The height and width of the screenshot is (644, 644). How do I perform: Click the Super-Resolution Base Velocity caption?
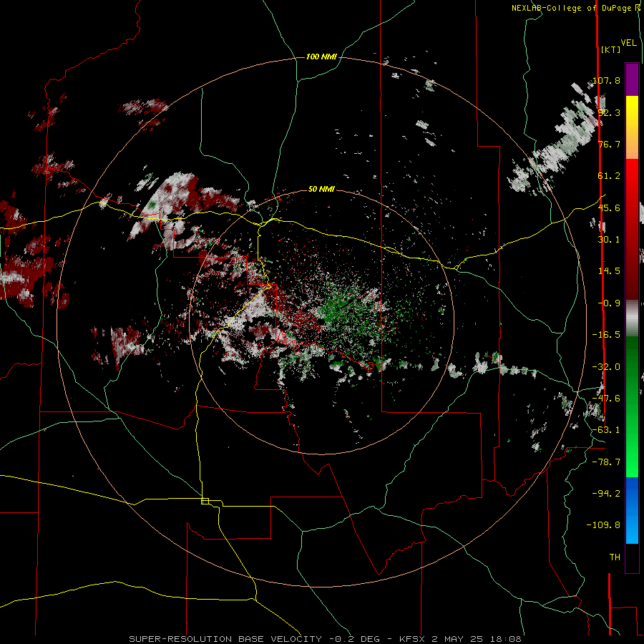click(x=326, y=639)
